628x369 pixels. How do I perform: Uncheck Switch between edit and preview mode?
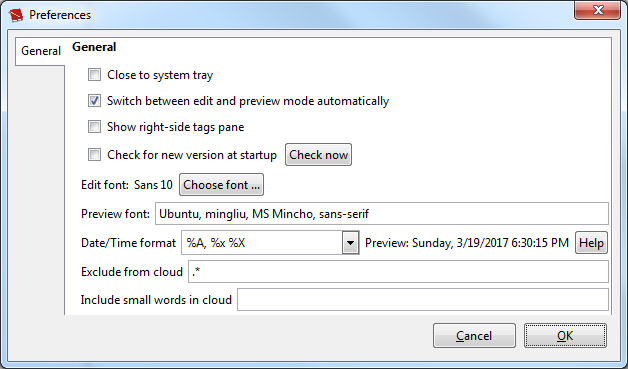[x=95, y=101]
